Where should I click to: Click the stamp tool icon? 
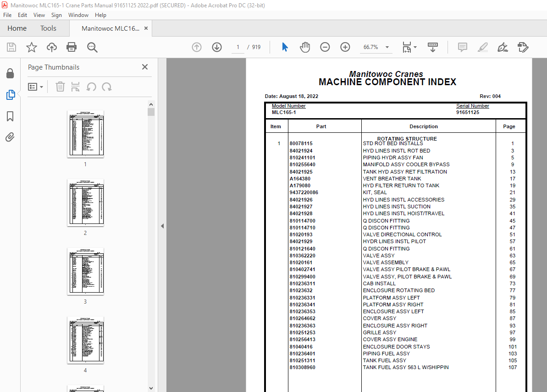523,47
